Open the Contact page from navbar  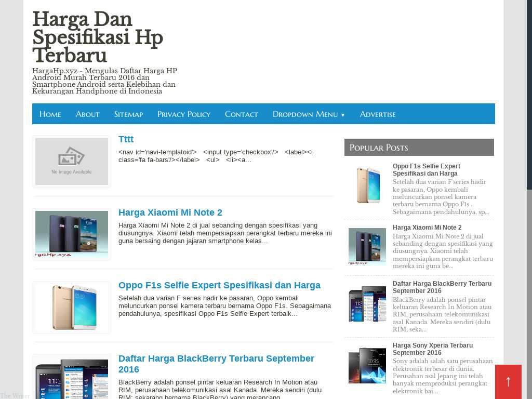(241, 114)
